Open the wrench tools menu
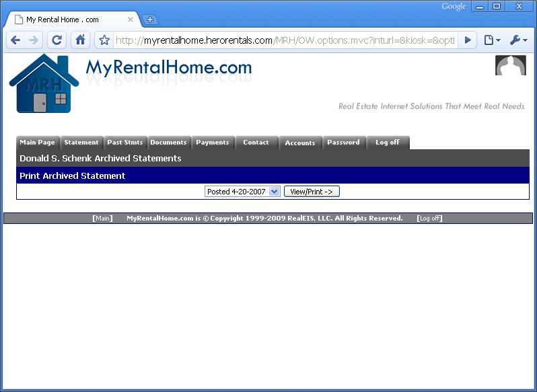Screen dimensions: 537x392 pos(519,40)
